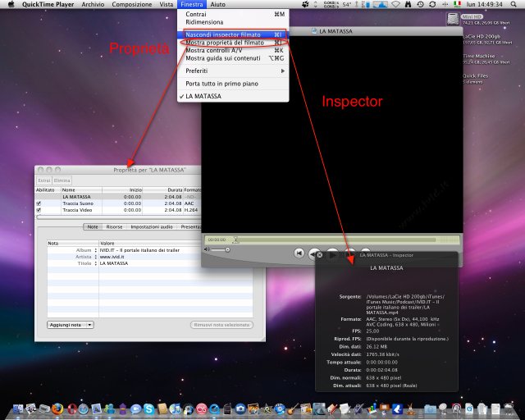The image size is (525, 420).
Task: Launch Safari from the Dock
Action: (84, 409)
